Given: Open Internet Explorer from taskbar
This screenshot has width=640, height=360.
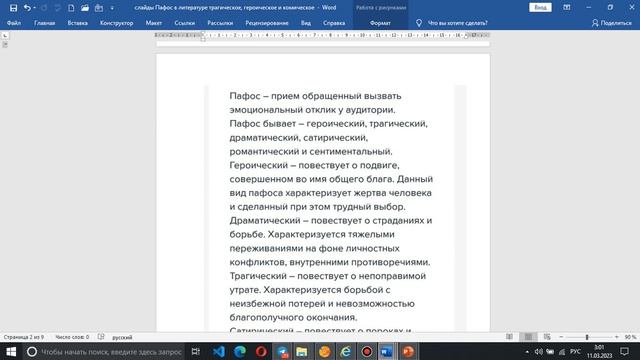Looking at the screenshot, I should click(346, 351).
